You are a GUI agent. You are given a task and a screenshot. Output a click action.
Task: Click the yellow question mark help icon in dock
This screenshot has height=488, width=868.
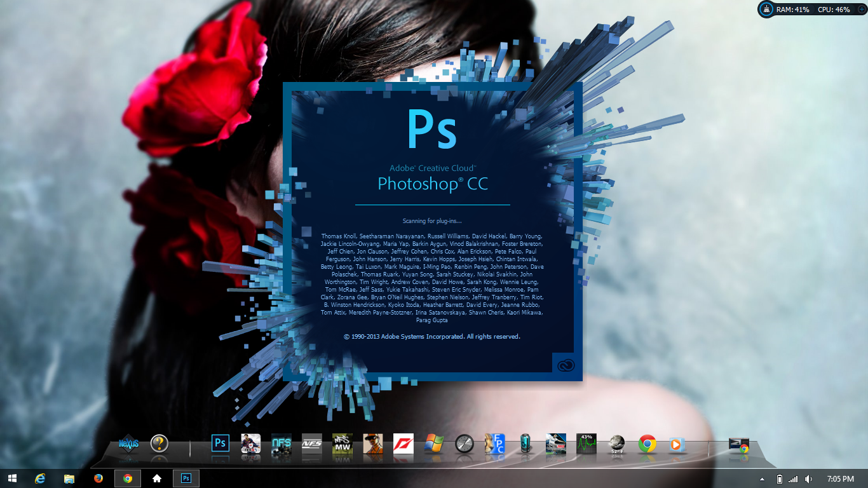159,443
